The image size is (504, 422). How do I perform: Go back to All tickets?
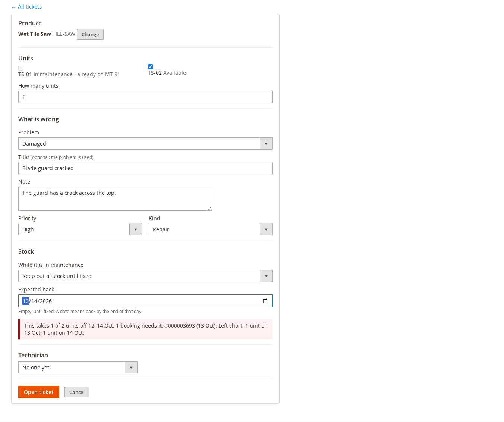(x=26, y=7)
